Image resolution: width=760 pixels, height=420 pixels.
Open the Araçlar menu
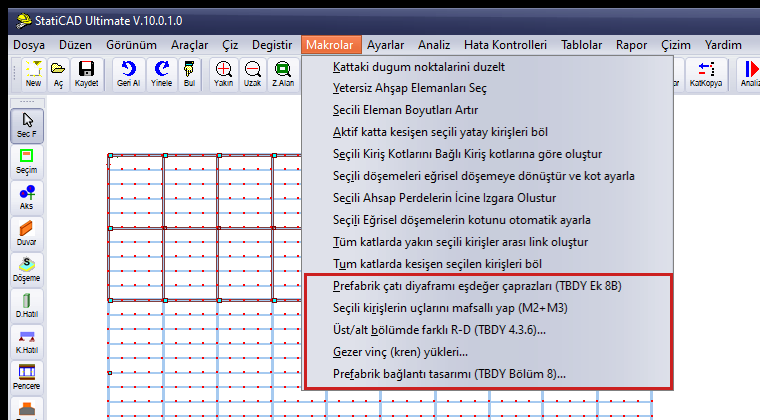tap(190, 45)
